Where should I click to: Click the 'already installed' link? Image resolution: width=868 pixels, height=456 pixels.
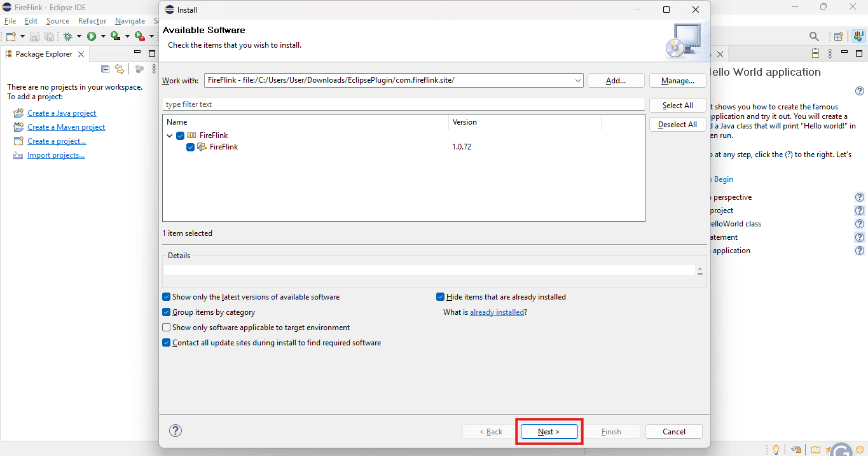[x=497, y=312]
